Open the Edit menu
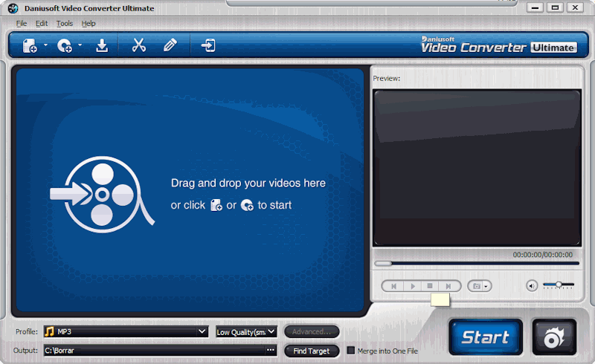Viewport: 595px width, 364px height. 42,24
